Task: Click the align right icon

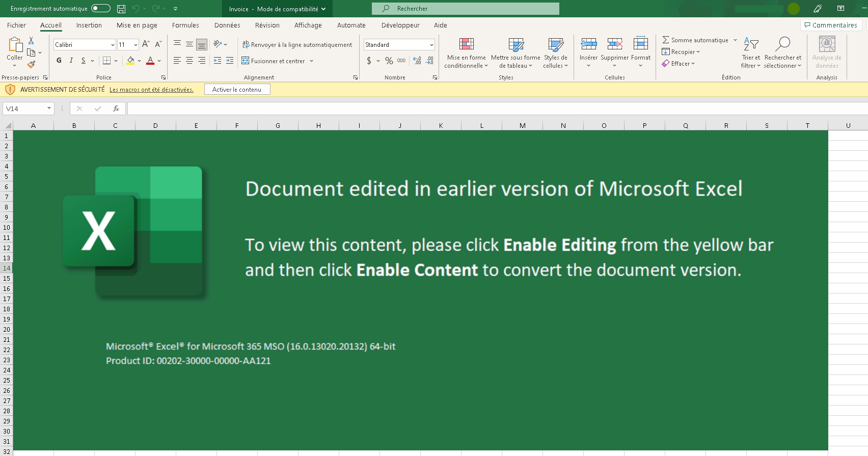Action: tap(202, 61)
